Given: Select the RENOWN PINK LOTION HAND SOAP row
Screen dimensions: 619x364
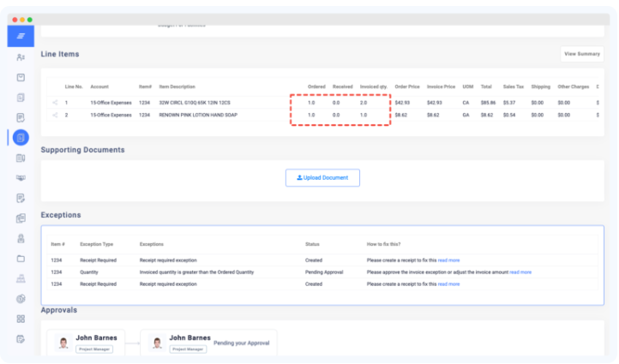Looking at the screenshot, I should click(x=198, y=114).
